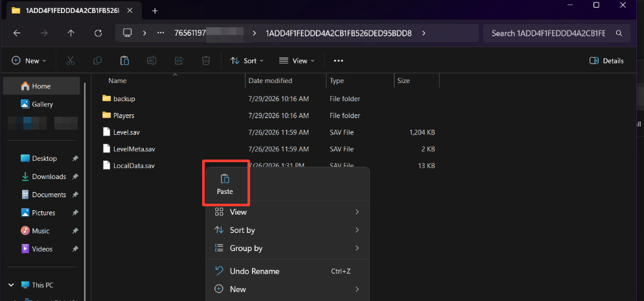644x301 pixels.
Task: Click the Share icon in toolbar
Action: click(179, 60)
